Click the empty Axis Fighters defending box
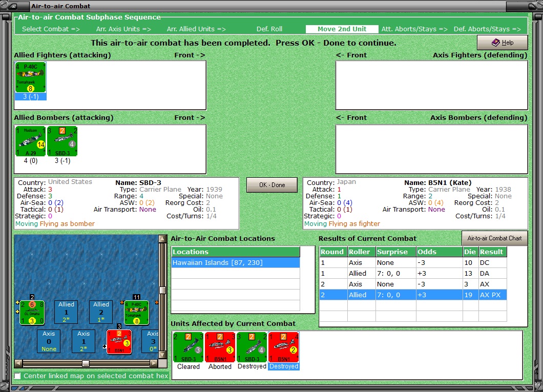543x392 pixels. pos(431,85)
